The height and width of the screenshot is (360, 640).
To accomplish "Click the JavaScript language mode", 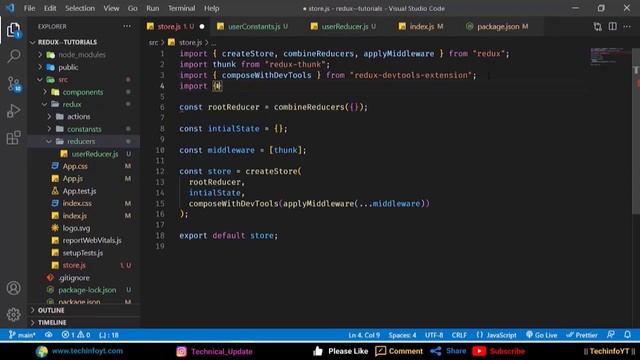I will (x=496, y=335).
